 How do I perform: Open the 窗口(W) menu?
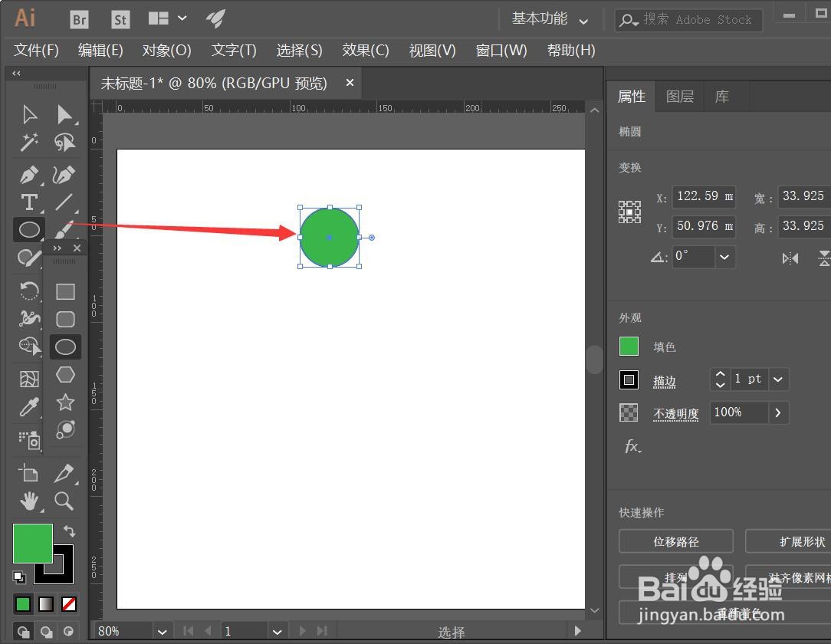(501, 51)
